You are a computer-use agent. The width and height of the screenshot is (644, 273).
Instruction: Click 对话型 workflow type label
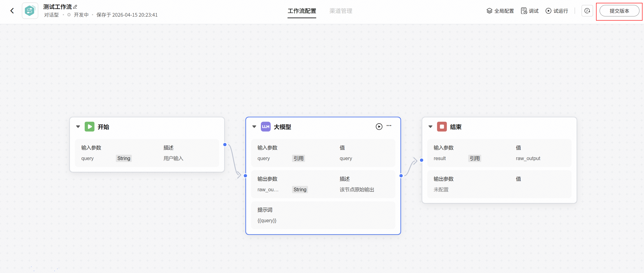coord(51,15)
